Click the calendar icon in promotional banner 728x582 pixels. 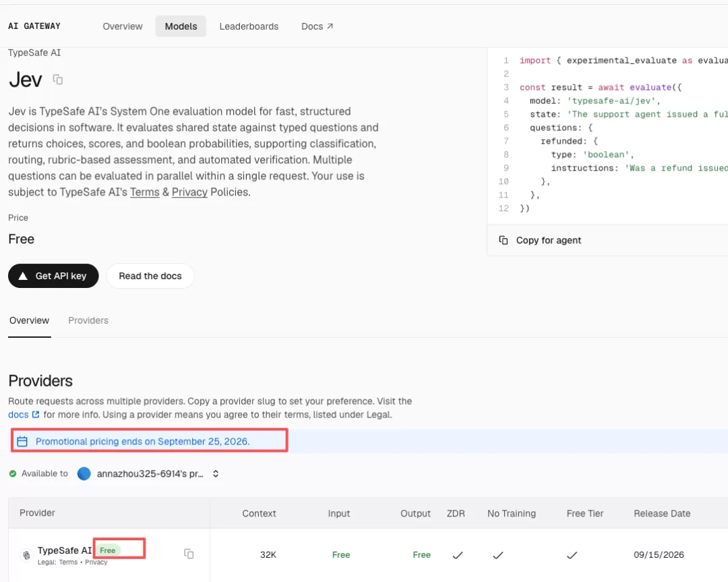[x=22, y=441]
